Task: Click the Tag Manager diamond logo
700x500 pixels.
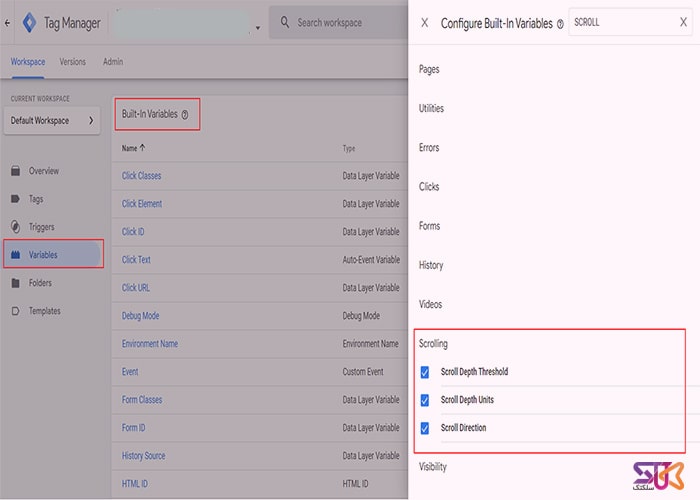Action: (x=29, y=22)
